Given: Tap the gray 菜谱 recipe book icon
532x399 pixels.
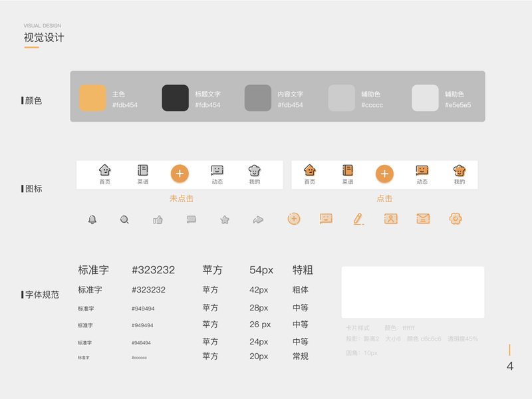Looking at the screenshot, I should 143,170.
